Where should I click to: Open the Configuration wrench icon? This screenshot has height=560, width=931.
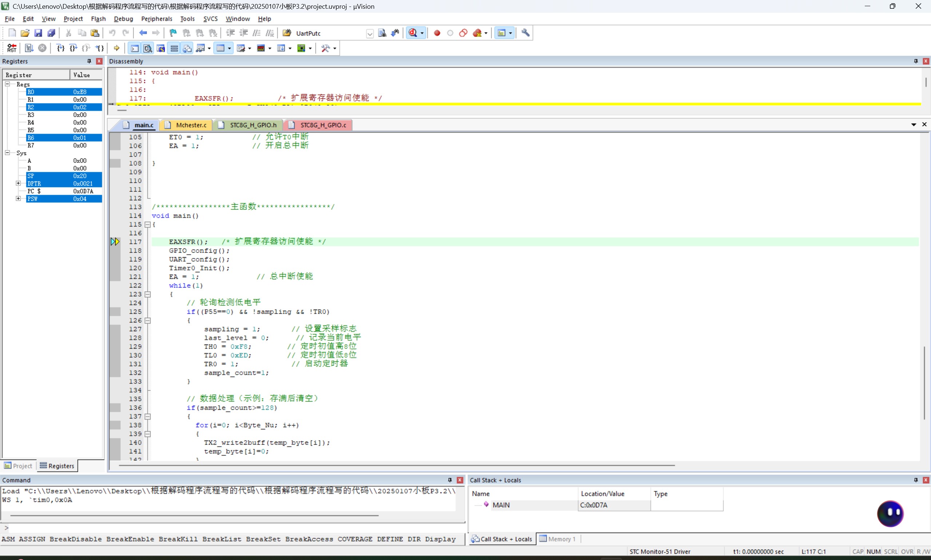pyautogui.click(x=525, y=33)
